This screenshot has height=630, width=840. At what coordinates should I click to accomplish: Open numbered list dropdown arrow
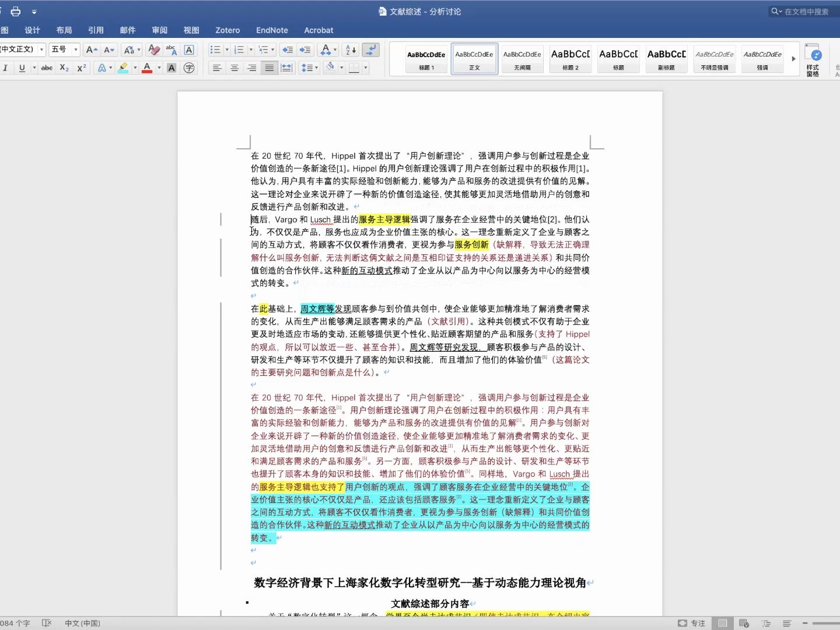(251, 50)
